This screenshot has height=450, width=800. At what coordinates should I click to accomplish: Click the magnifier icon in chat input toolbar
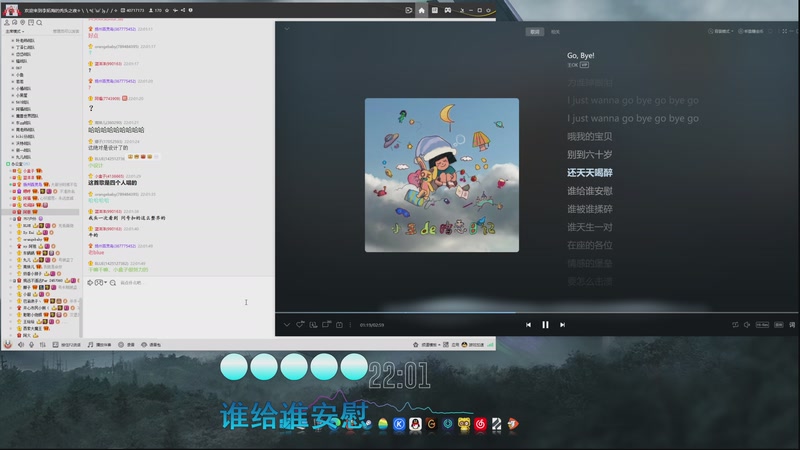click(x=113, y=283)
